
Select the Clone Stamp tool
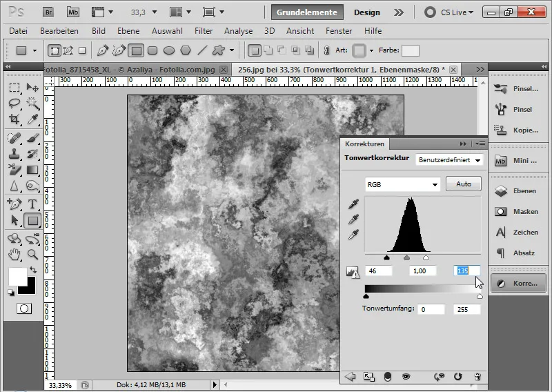[x=14, y=154]
